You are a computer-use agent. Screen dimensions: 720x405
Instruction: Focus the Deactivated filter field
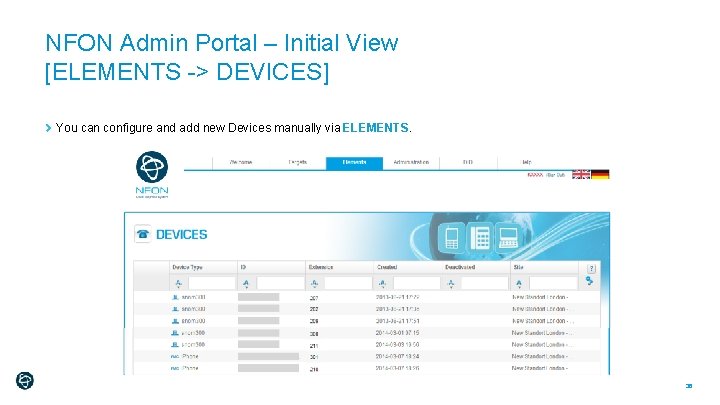point(485,283)
